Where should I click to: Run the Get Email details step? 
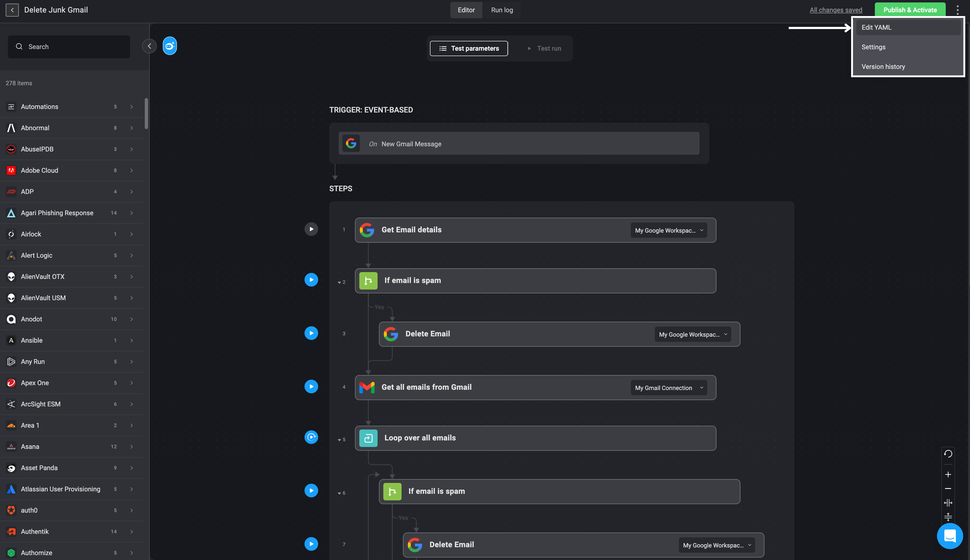(311, 229)
